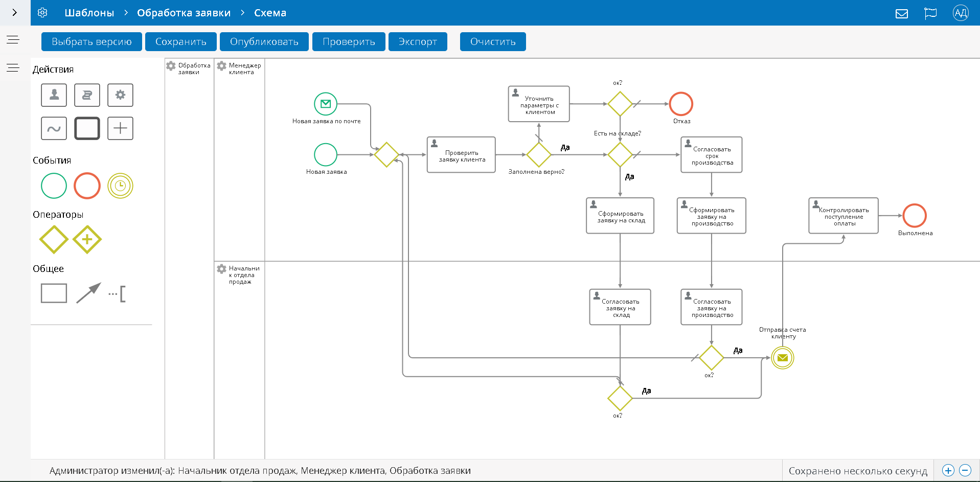Select the exclusive gateway diamond in palette
Screen dimensions: 980x482
(x=54, y=239)
